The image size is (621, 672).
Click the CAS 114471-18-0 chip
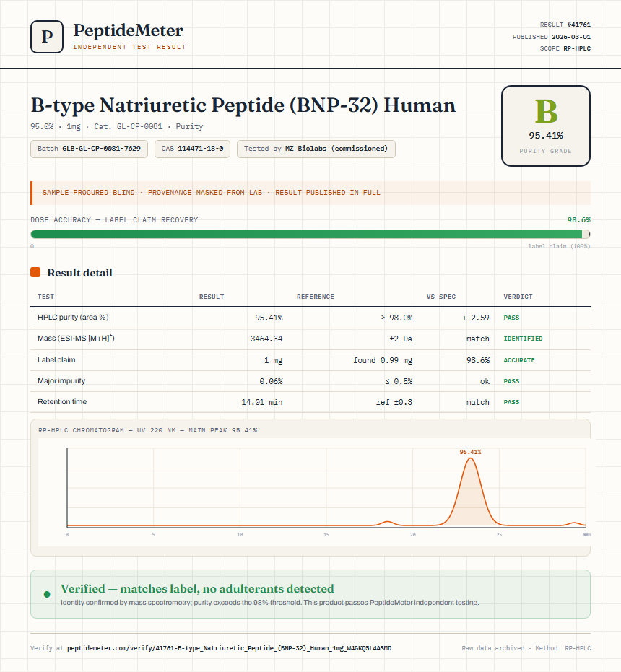pyautogui.click(x=192, y=149)
